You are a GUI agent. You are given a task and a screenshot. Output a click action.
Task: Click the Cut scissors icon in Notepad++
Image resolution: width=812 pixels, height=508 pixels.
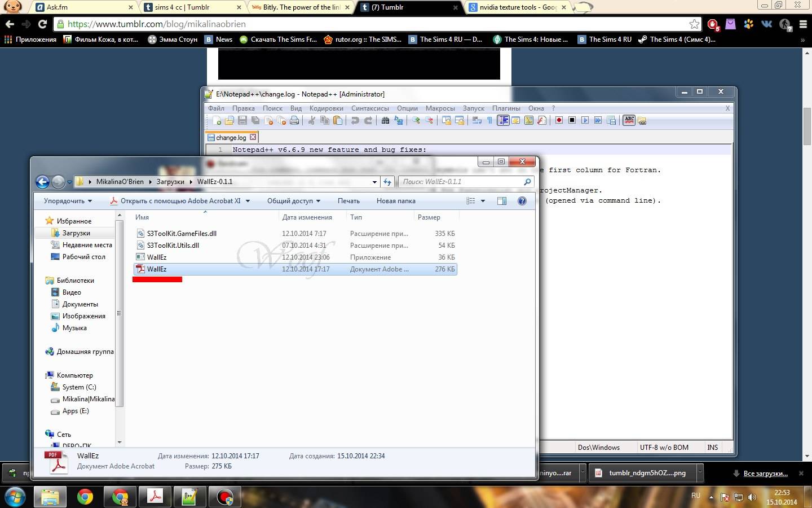tap(311, 120)
